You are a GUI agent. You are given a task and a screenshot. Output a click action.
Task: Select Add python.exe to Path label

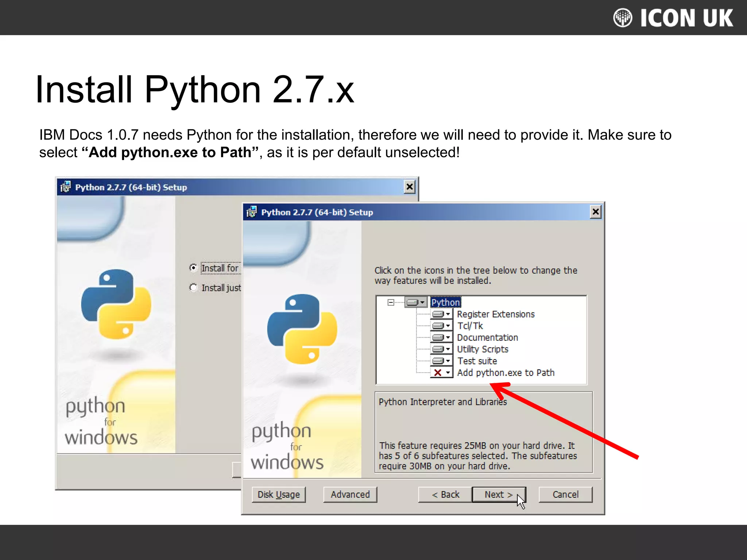(x=506, y=372)
